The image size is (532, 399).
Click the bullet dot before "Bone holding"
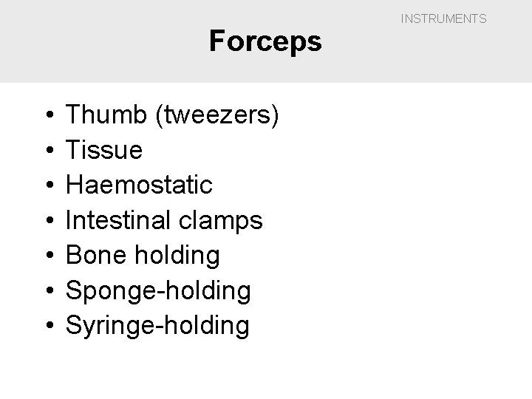point(47,256)
